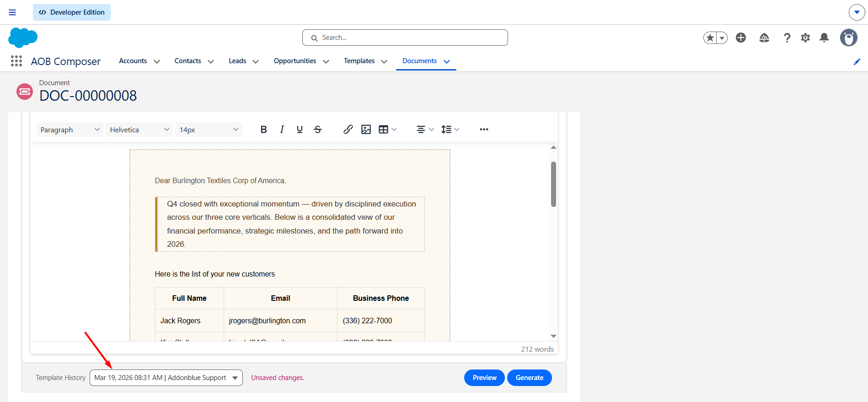The height and width of the screenshot is (402, 868).
Task: Insert an image into document
Action: click(x=366, y=130)
